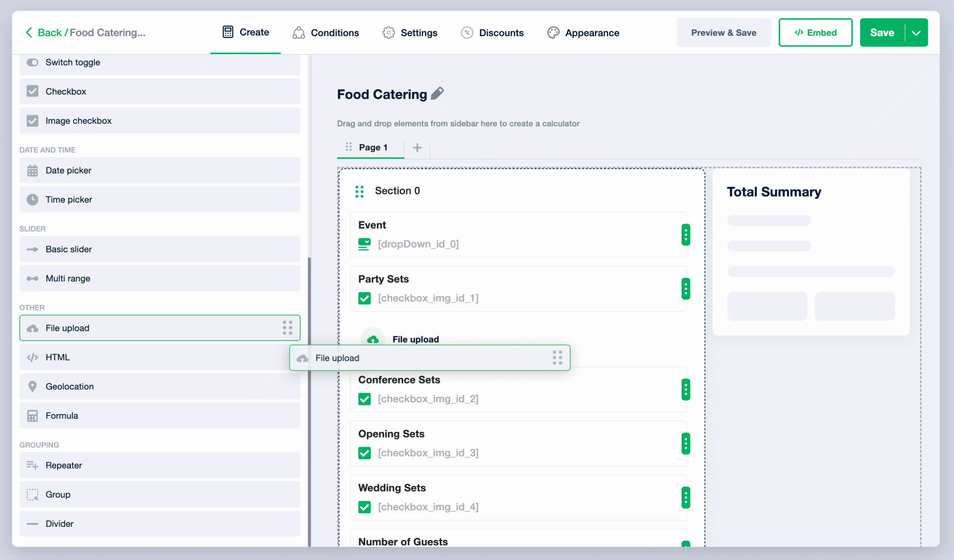The image size is (954, 560).
Task: Go to the Discounts tab
Action: point(492,33)
